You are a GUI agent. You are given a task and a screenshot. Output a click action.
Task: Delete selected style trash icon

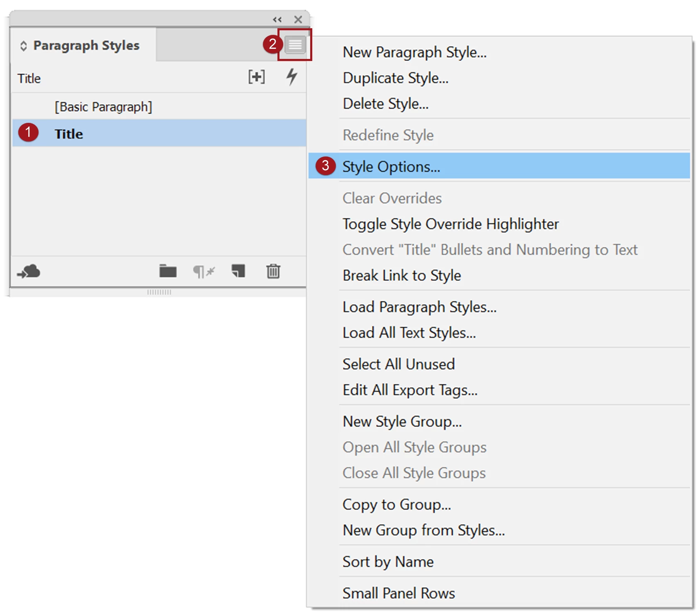(x=273, y=271)
